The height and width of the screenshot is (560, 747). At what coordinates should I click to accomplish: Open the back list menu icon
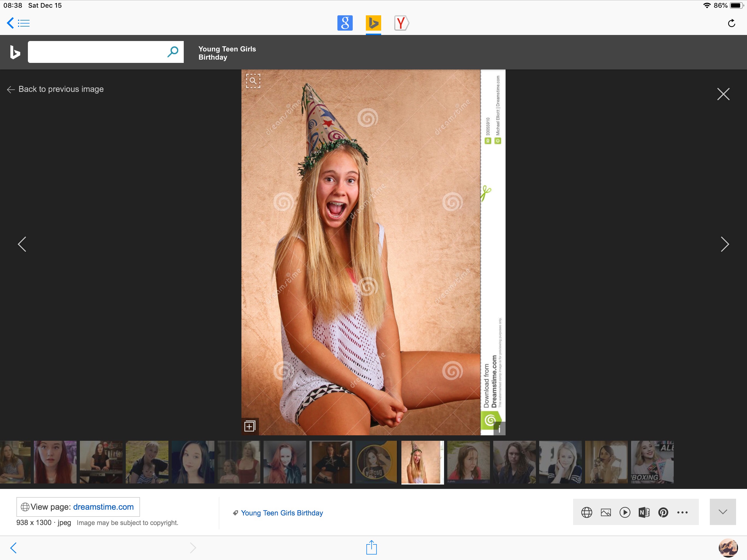[18, 23]
